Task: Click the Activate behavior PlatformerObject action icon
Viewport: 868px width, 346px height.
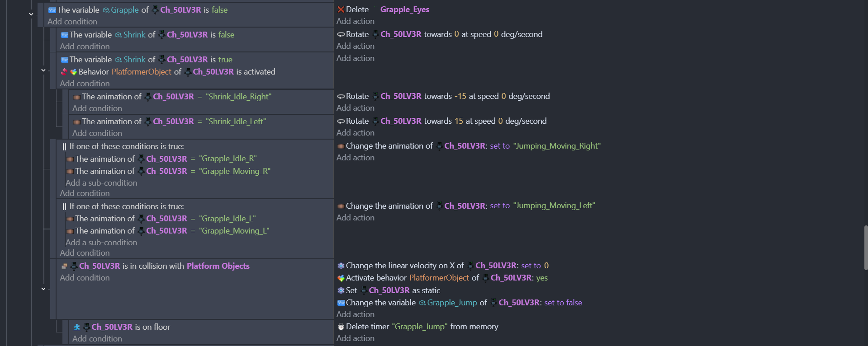Action: tap(341, 278)
